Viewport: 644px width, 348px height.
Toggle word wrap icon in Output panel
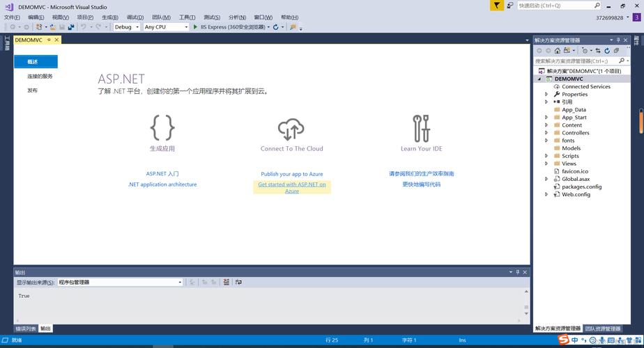[x=238, y=282]
